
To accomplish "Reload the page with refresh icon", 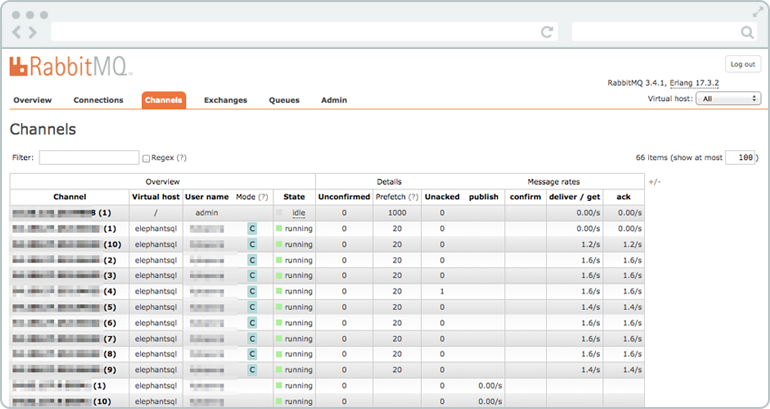I will 547,32.
